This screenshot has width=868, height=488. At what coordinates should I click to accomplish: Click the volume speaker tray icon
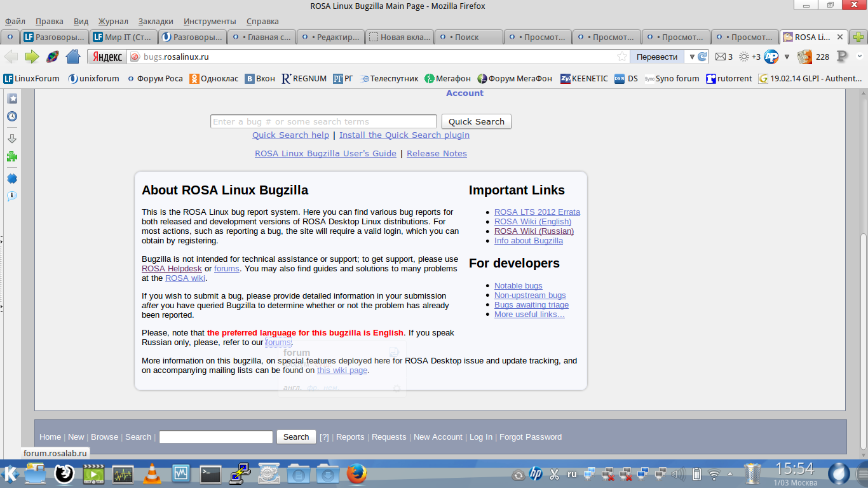tap(679, 474)
